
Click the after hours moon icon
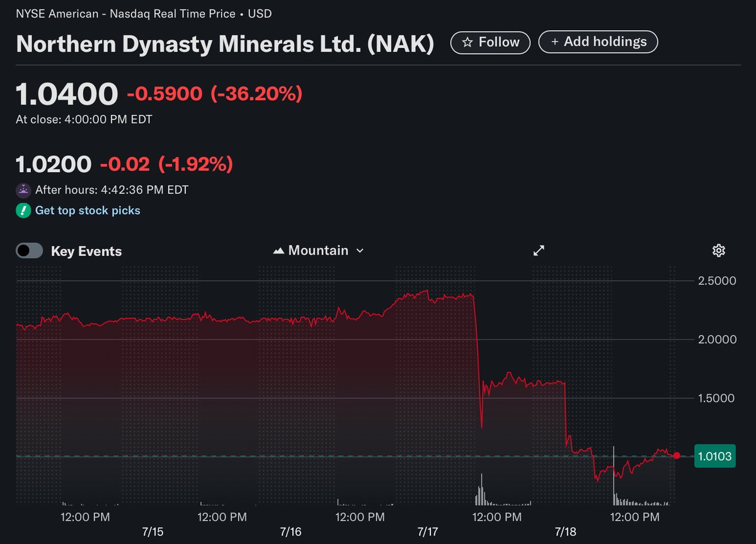pyautogui.click(x=23, y=190)
